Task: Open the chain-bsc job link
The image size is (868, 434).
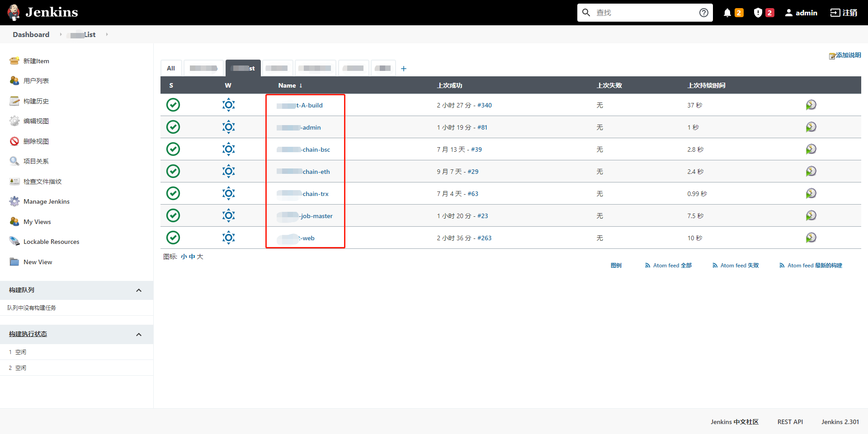Action: 303,149
